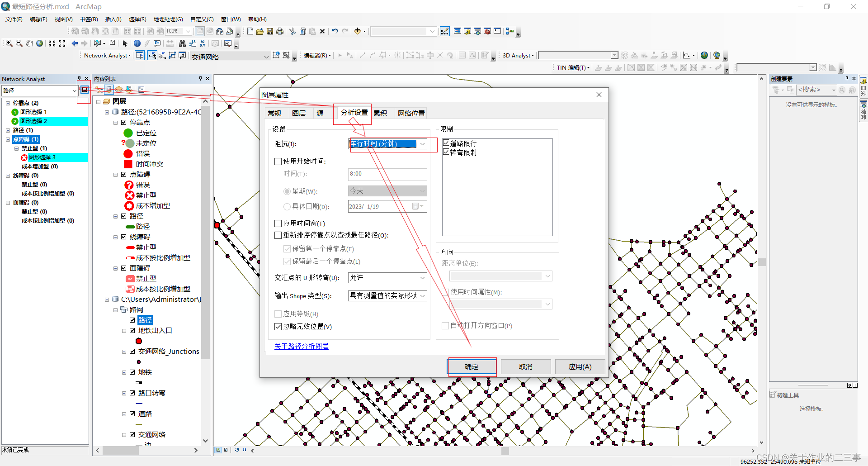Click the red 时间冲突 square symbol swatch
The width and height of the screenshot is (868, 466).
tap(128, 164)
